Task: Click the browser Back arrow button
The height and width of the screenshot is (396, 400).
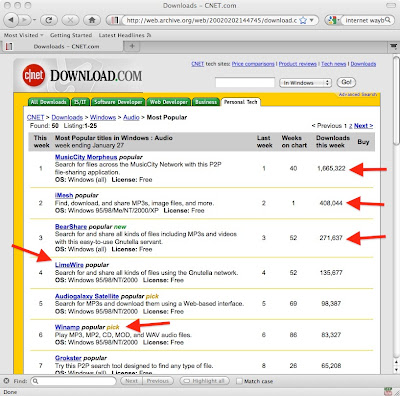Action: pos(11,20)
